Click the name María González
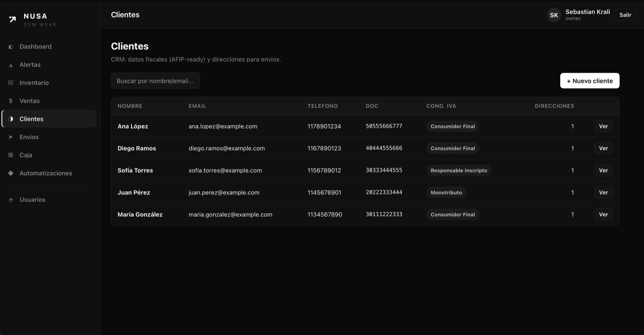The width and height of the screenshot is (644, 335). [140, 215]
